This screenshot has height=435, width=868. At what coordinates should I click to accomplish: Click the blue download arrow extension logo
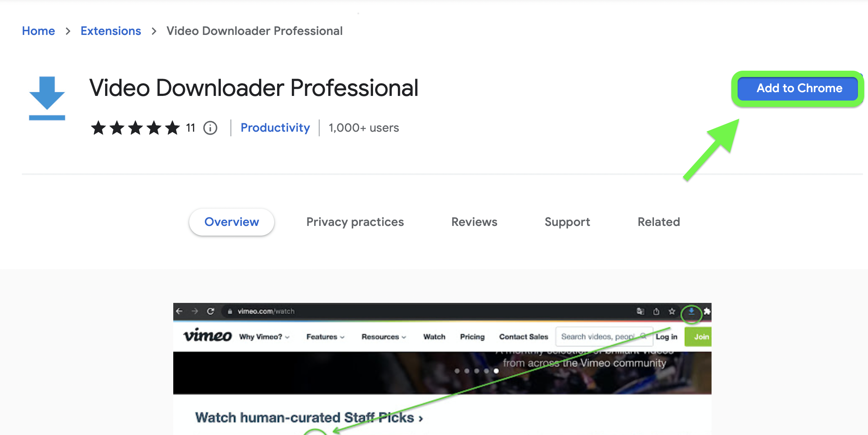pos(47,98)
